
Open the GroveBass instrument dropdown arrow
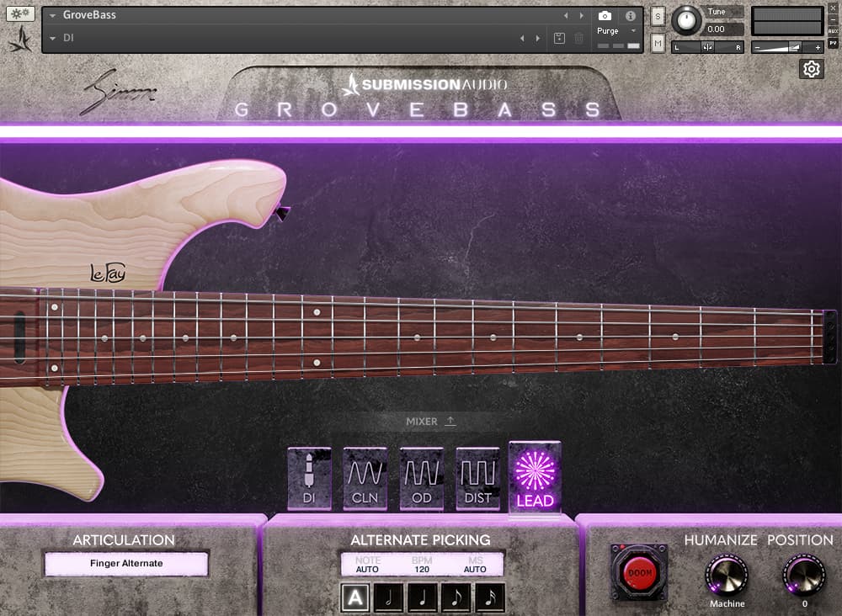53,15
